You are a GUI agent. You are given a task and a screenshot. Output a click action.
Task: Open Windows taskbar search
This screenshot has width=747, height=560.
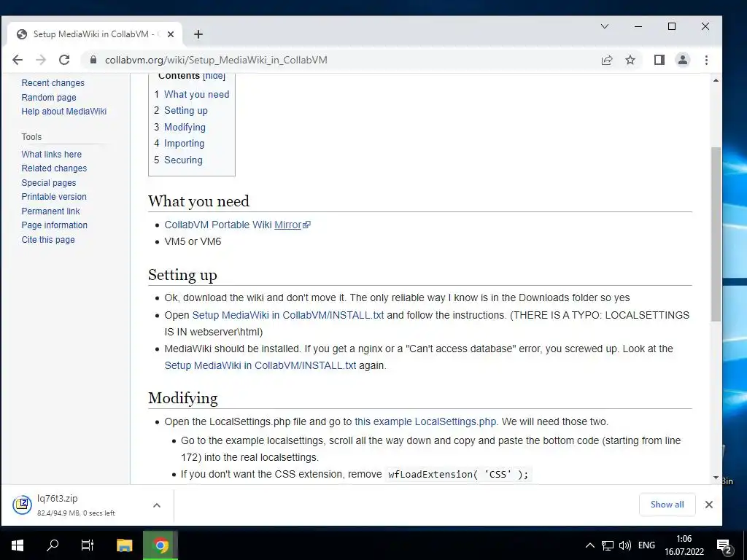click(x=53, y=545)
